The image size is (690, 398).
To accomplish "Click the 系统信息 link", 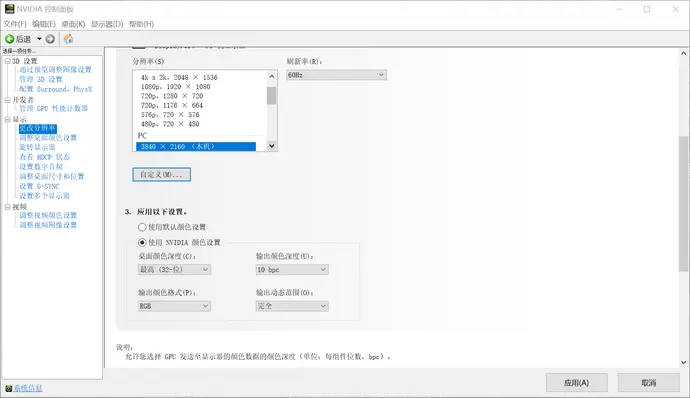I will point(28,388).
